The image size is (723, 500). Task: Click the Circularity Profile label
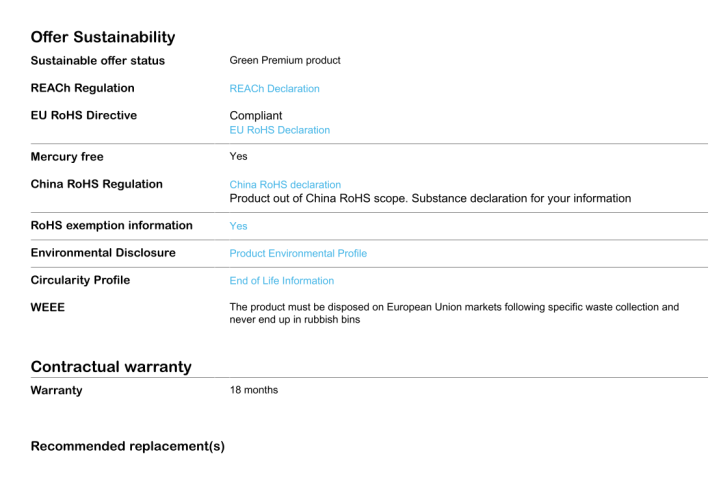[80, 280]
